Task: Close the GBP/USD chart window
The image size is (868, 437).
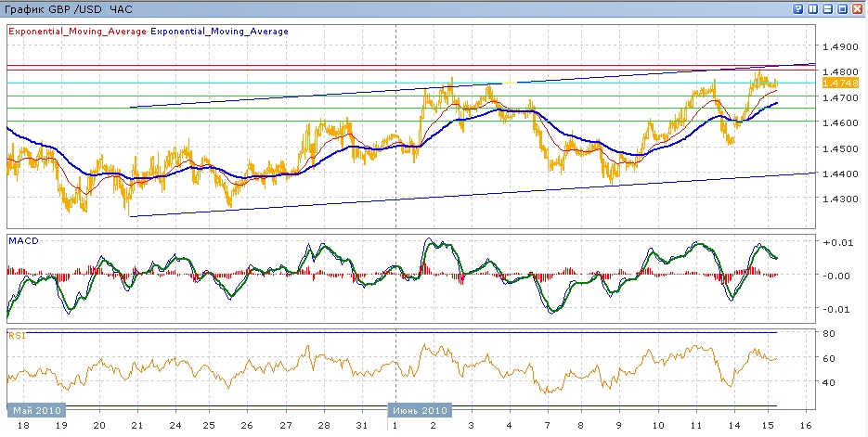Action: pyautogui.click(x=857, y=8)
